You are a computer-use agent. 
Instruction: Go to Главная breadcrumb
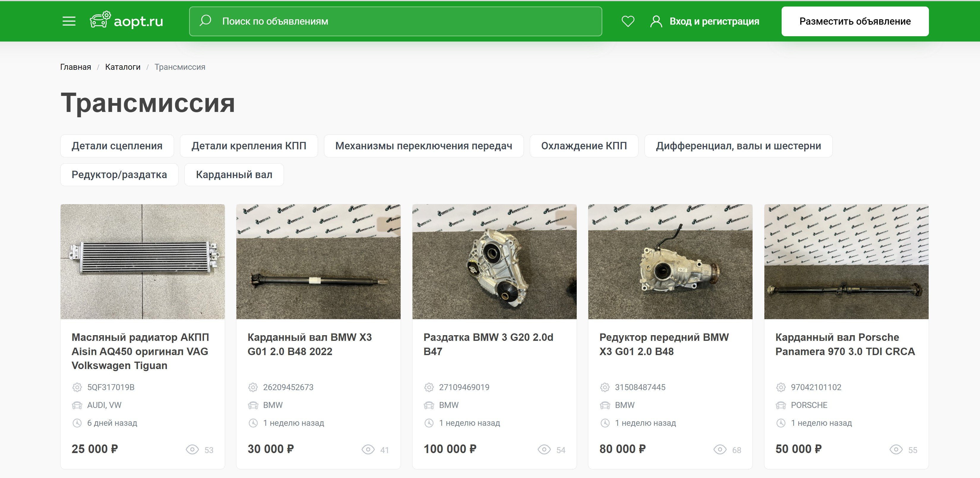(x=75, y=67)
